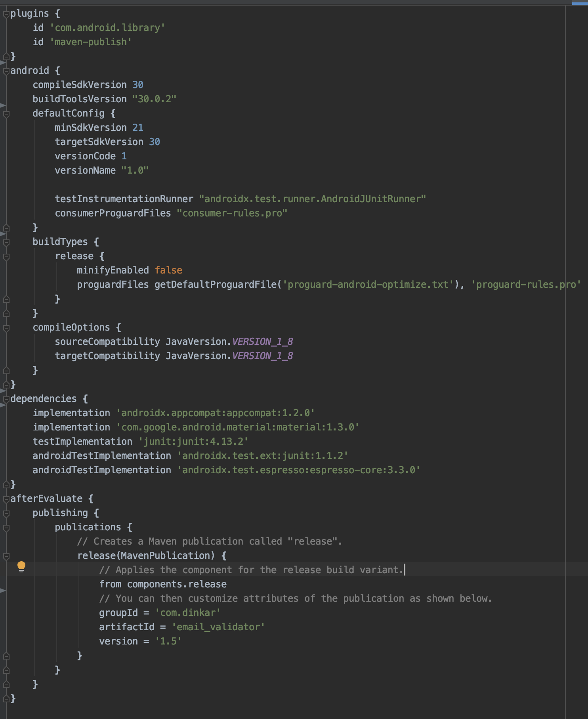Click the minifyEnabled false keyword
588x719 pixels.
tap(168, 270)
